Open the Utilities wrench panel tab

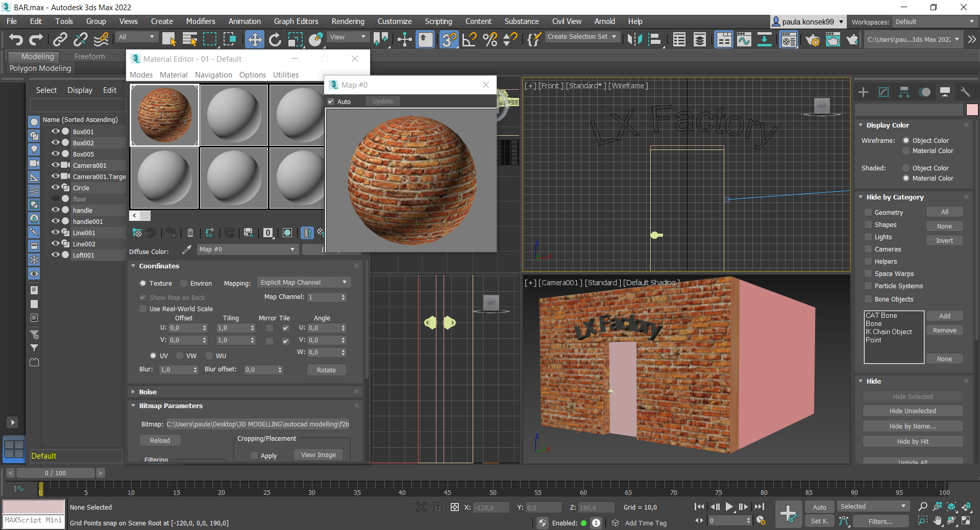coord(965,92)
